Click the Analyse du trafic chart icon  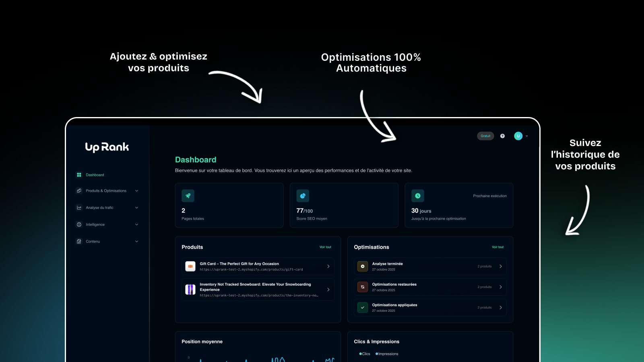79,208
